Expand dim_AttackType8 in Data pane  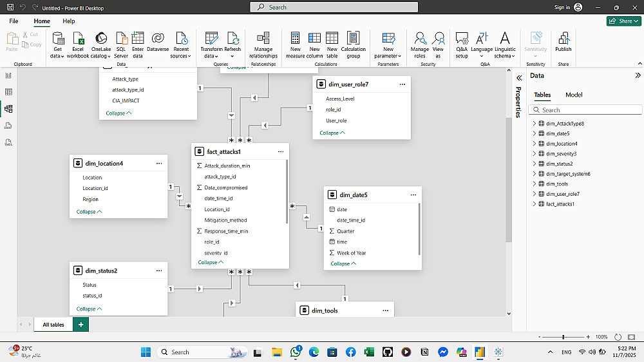[534, 124]
